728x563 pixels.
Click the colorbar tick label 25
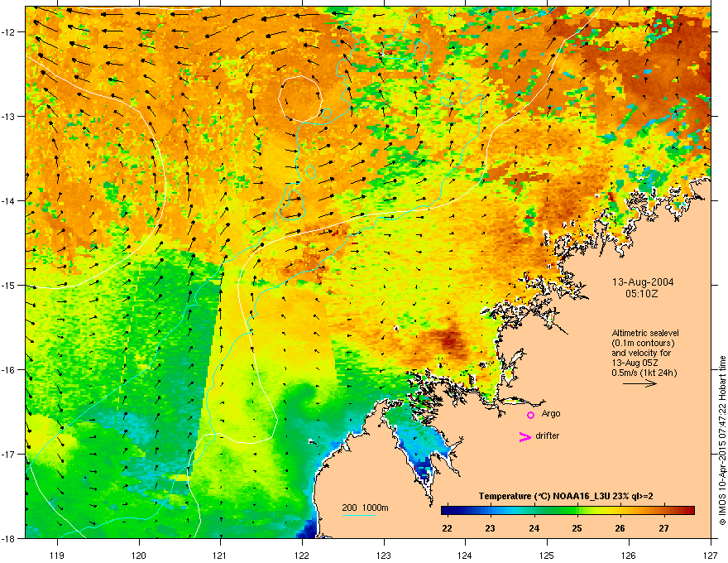click(577, 528)
